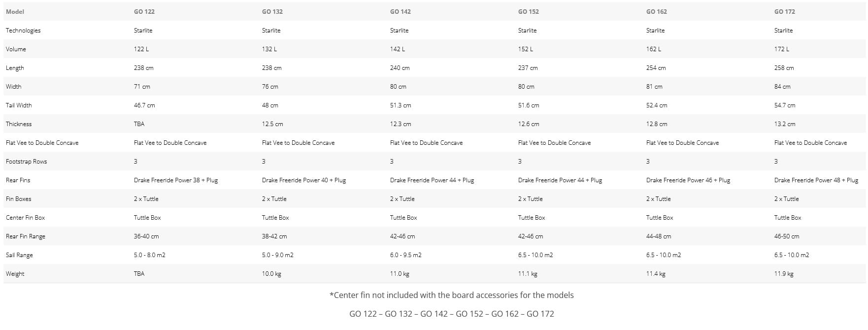
Task: Click the center fin not included footnote
Action: tap(451, 295)
